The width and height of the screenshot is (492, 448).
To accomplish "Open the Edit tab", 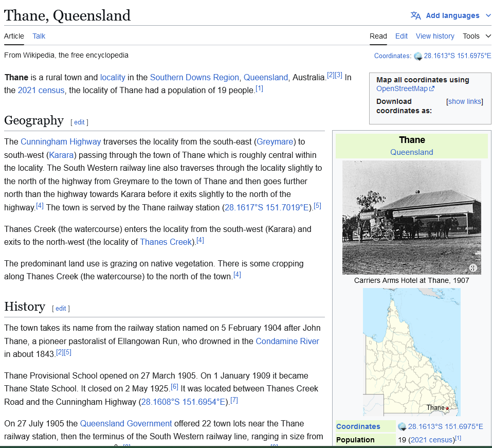I will coord(402,36).
